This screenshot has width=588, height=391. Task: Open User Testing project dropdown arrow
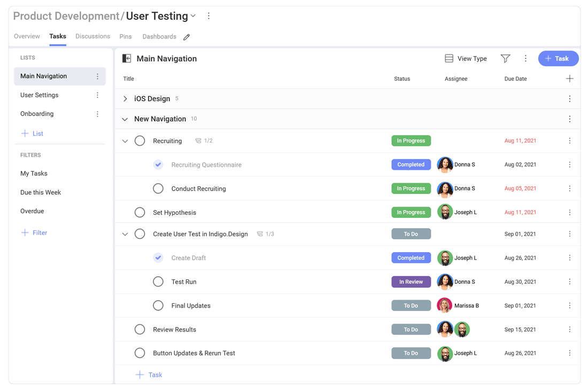pyautogui.click(x=194, y=17)
